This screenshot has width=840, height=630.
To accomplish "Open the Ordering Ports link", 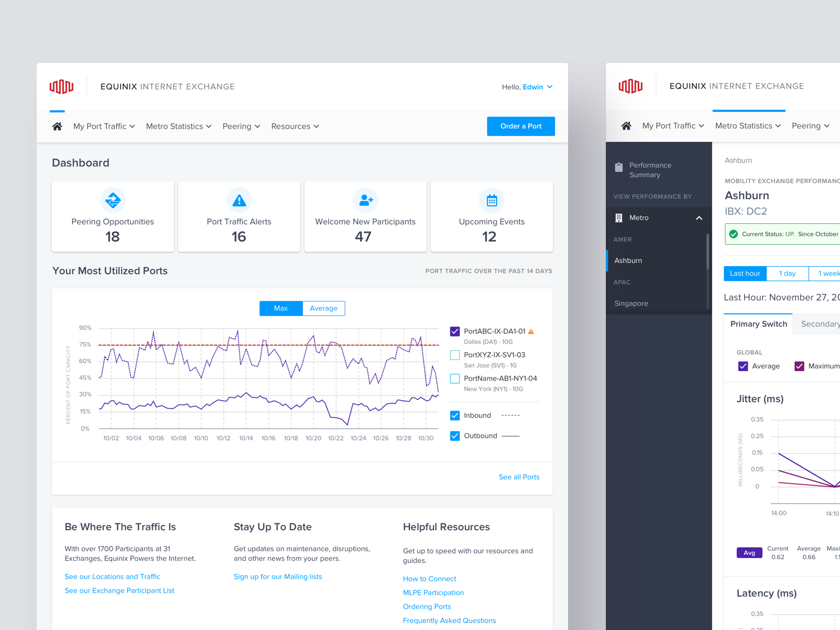I will (427, 606).
